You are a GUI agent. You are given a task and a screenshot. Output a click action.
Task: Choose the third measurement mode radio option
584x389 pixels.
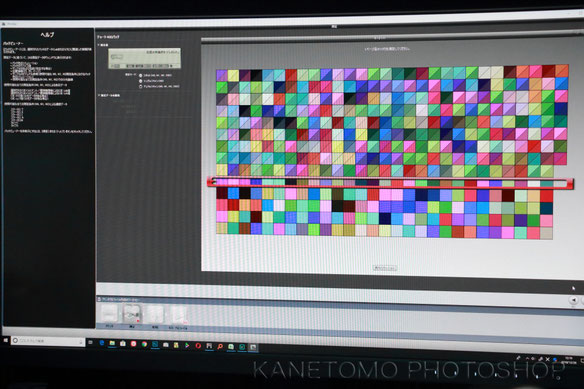pos(140,86)
